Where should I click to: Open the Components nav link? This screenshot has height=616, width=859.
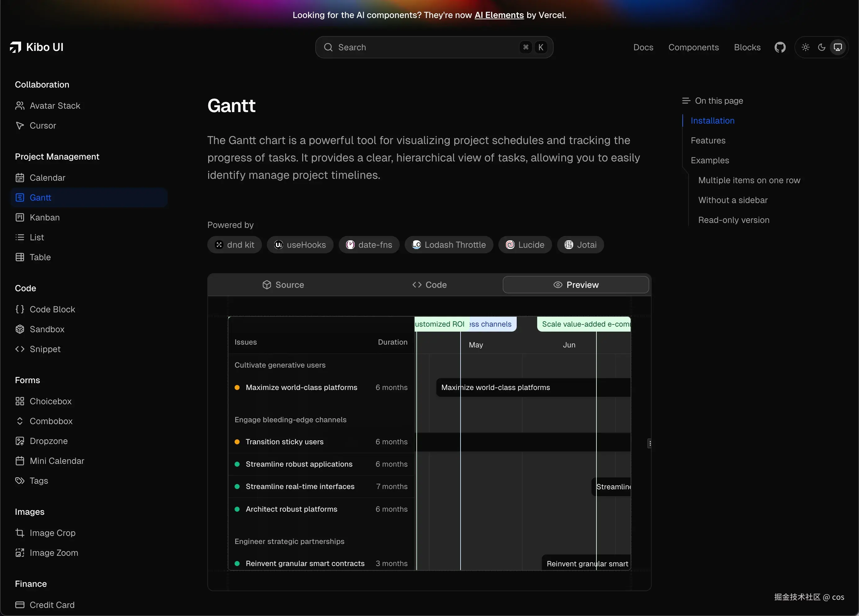[x=693, y=48]
